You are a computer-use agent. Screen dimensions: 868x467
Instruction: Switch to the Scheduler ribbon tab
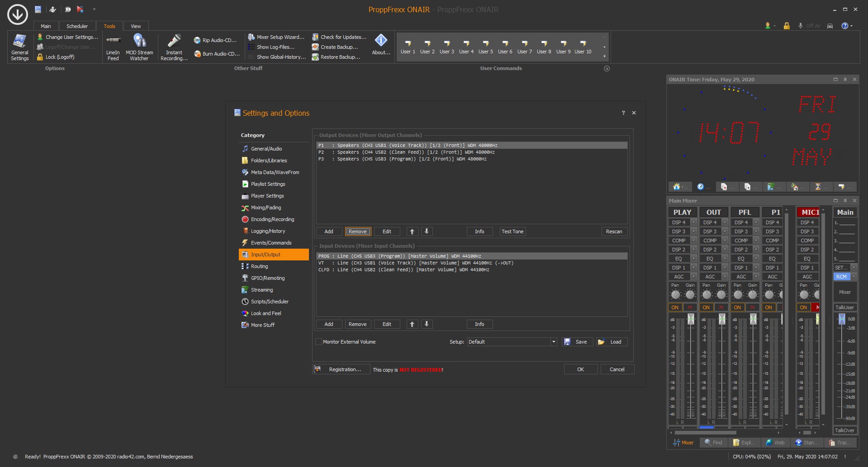coord(77,26)
